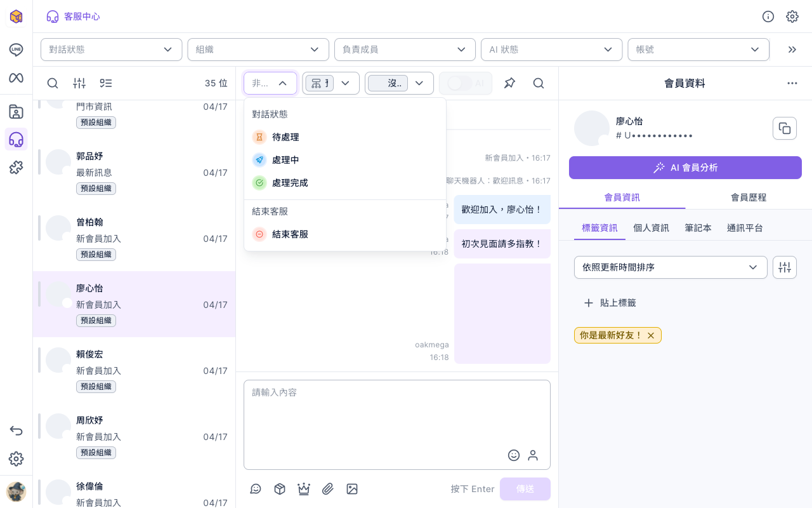The image size is (812, 508).
Task: Open settings gear at sidebar bottom
Action: (16, 458)
